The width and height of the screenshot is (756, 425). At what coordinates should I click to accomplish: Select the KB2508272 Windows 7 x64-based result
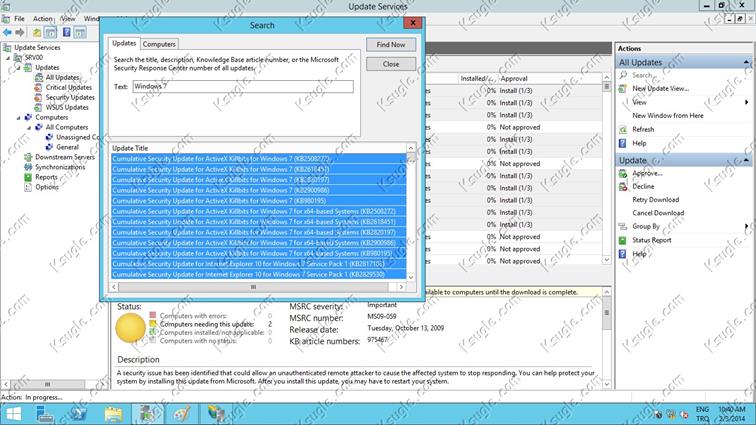point(258,211)
